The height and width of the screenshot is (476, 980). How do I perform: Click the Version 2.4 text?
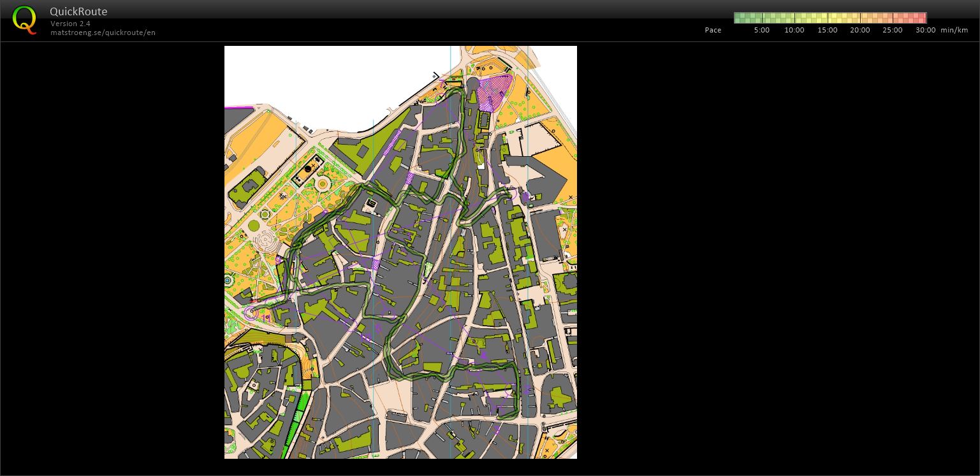tap(70, 24)
